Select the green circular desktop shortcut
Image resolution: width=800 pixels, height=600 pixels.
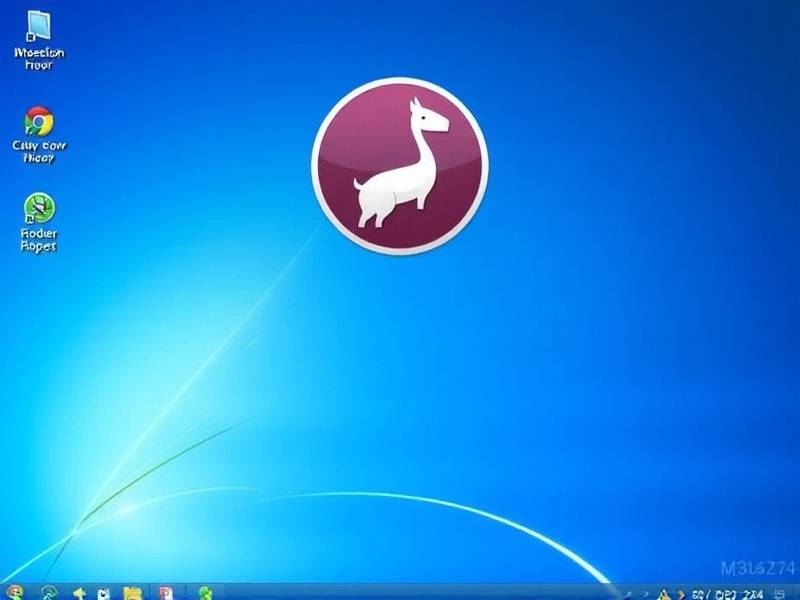click(39, 208)
